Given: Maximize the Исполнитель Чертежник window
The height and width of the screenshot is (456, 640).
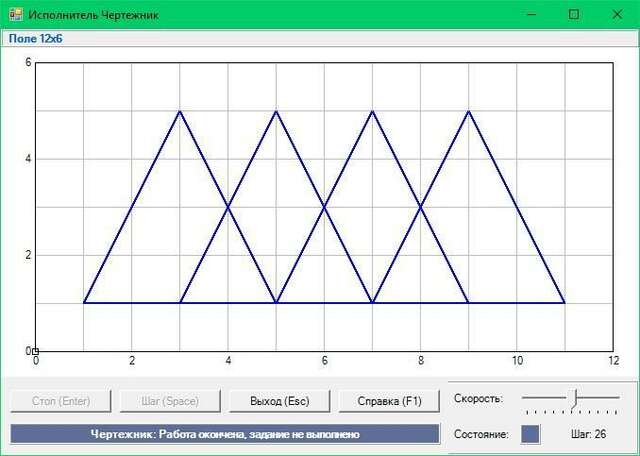Looking at the screenshot, I should click(573, 15).
